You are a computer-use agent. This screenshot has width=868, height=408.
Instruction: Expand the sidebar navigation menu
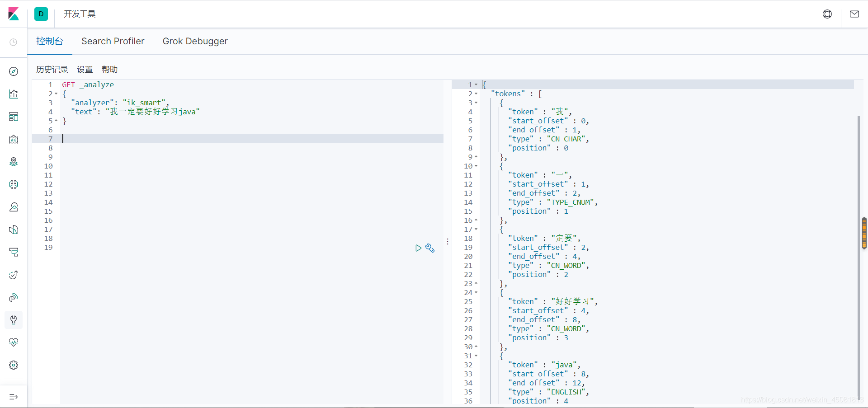[14, 397]
